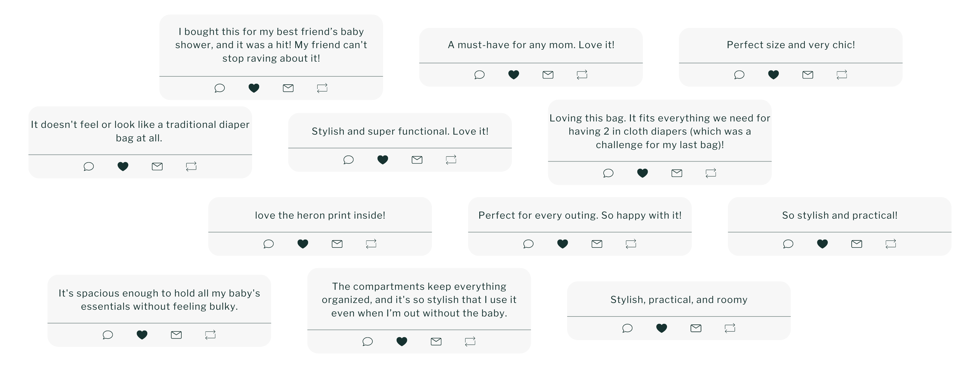Repost 'Perfect for every outing' review

coord(631,244)
